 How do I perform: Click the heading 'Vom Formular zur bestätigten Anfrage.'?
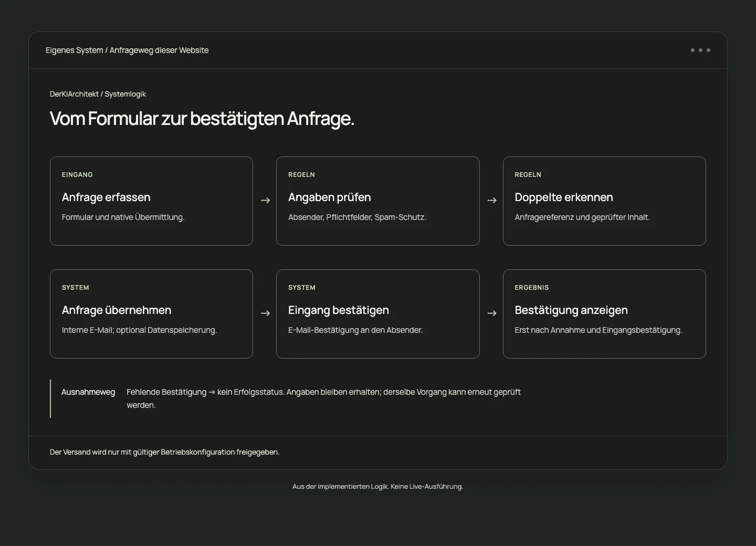(202, 119)
